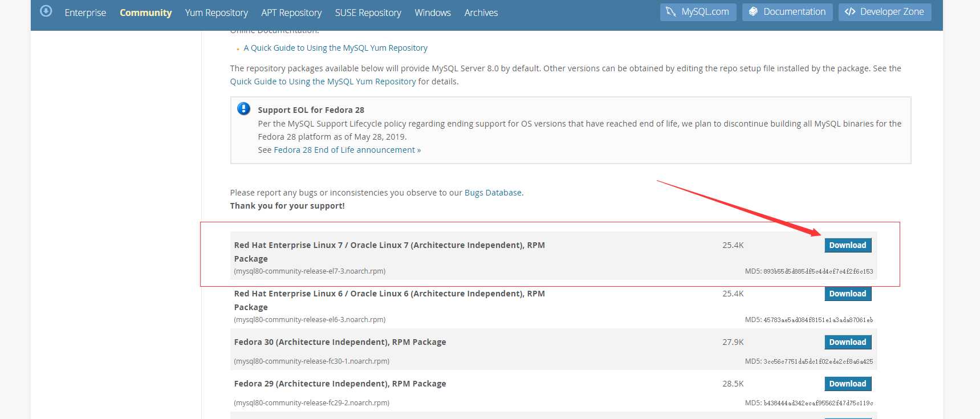Open A Quick Guide to Using the MySQL Yum Repository
The image size is (980, 419).
[335, 48]
